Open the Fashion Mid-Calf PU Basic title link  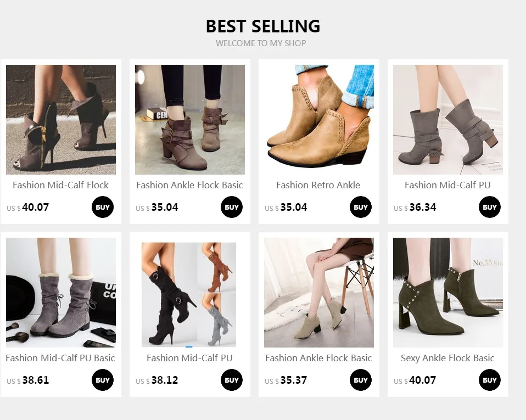(60, 359)
